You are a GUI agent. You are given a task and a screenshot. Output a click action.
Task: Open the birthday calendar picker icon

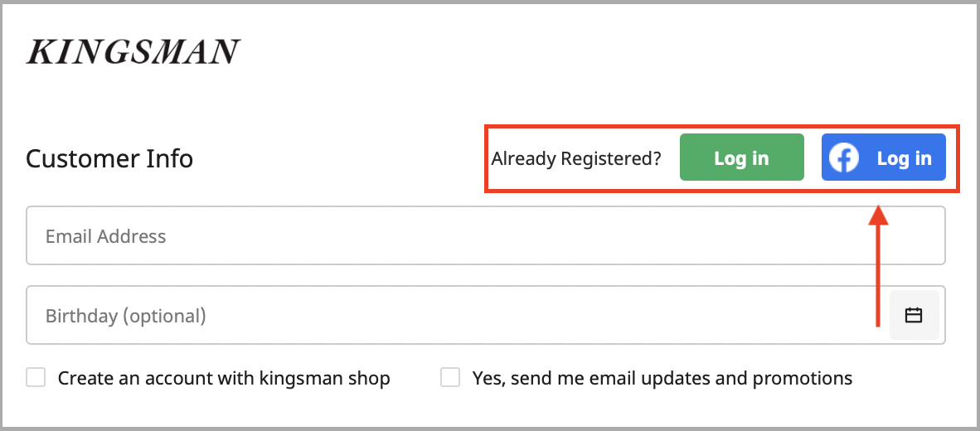click(914, 315)
